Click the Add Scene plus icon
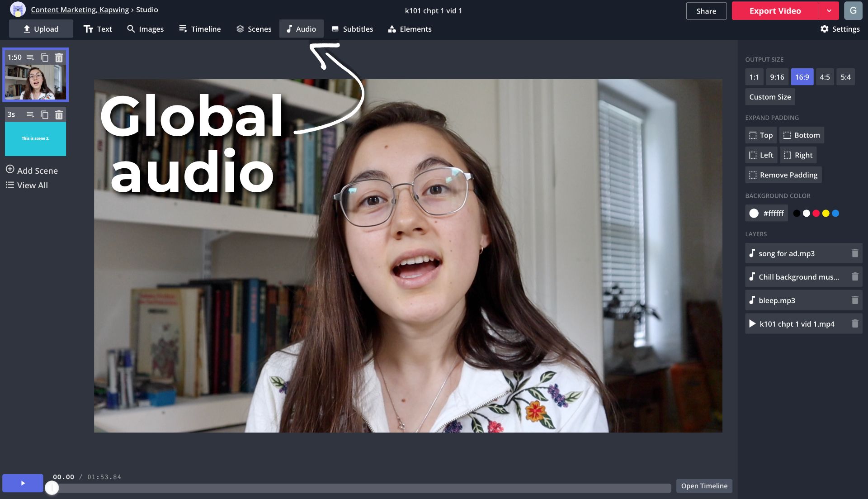 10,170
